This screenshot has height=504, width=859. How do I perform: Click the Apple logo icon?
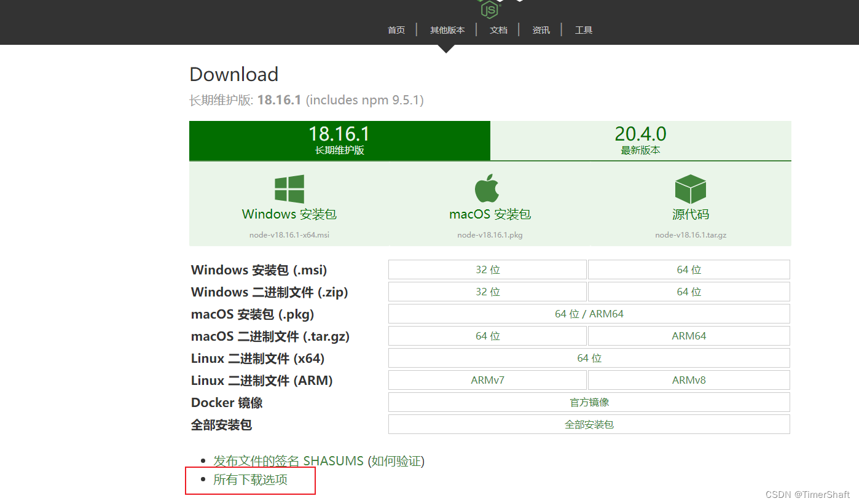tap(487, 188)
